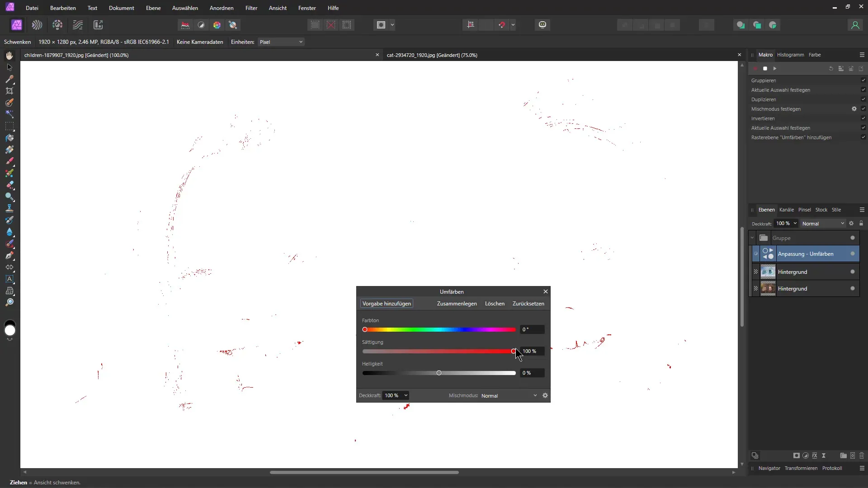This screenshot has width=868, height=488.
Task: Select the Blur drop tool
Action: 9,232
